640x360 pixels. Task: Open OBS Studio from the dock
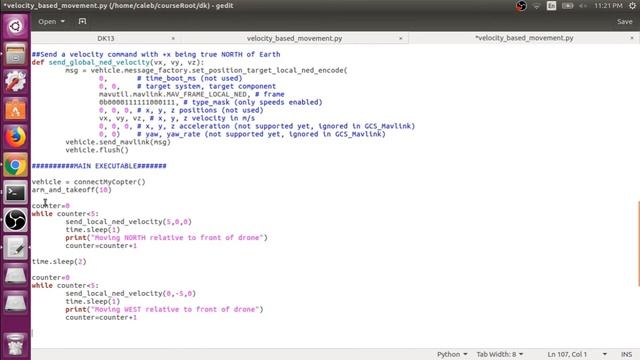point(15,220)
